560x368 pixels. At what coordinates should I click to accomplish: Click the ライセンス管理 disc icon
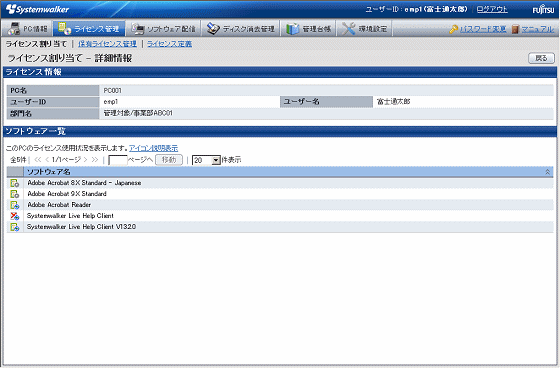64,29
